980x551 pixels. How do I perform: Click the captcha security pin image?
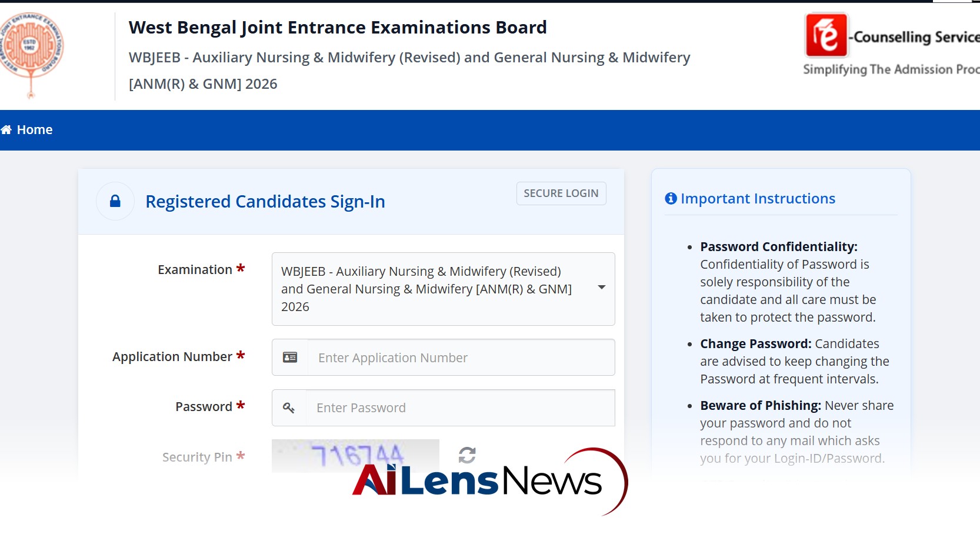(355, 456)
